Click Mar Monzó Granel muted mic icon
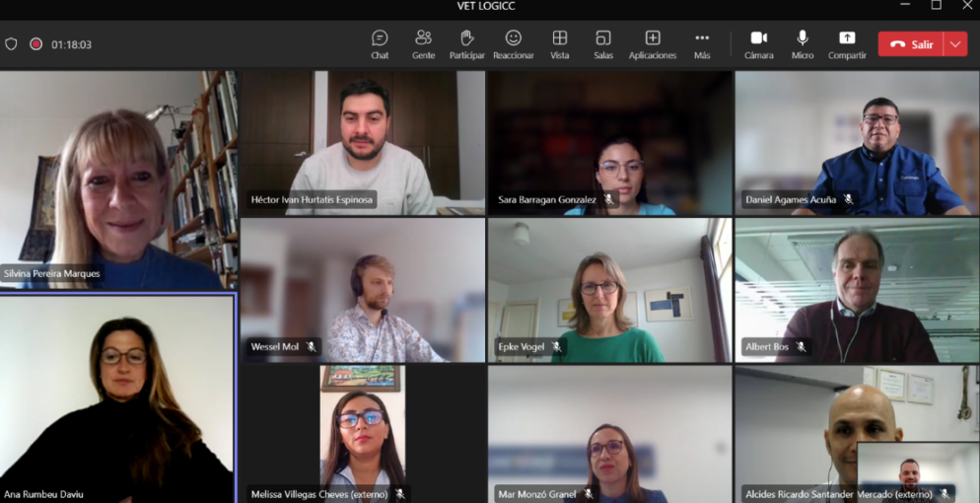This screenshot has height=503, width=980. [588, 494]
